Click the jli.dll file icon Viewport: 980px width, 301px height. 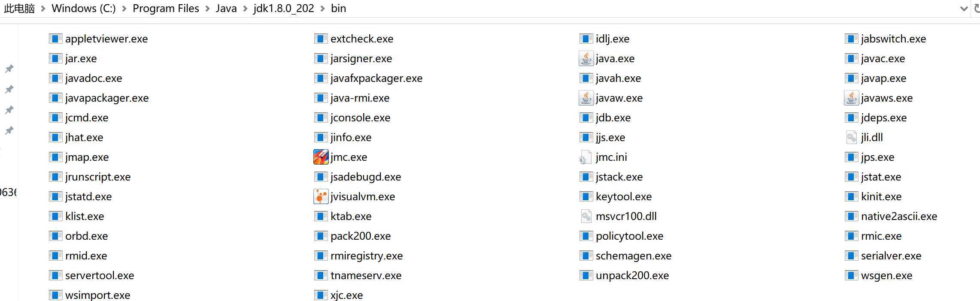click(851, 137)
